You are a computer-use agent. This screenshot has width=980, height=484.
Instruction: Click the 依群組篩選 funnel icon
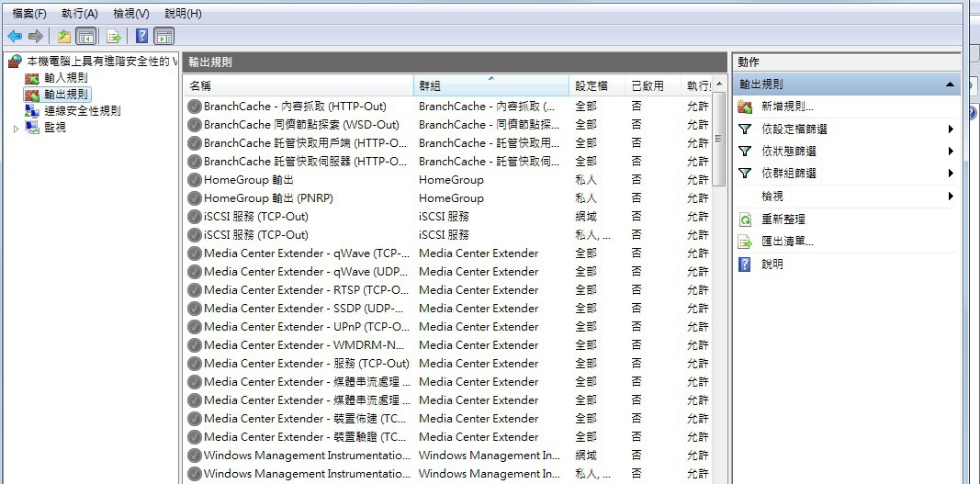(744, 174)
